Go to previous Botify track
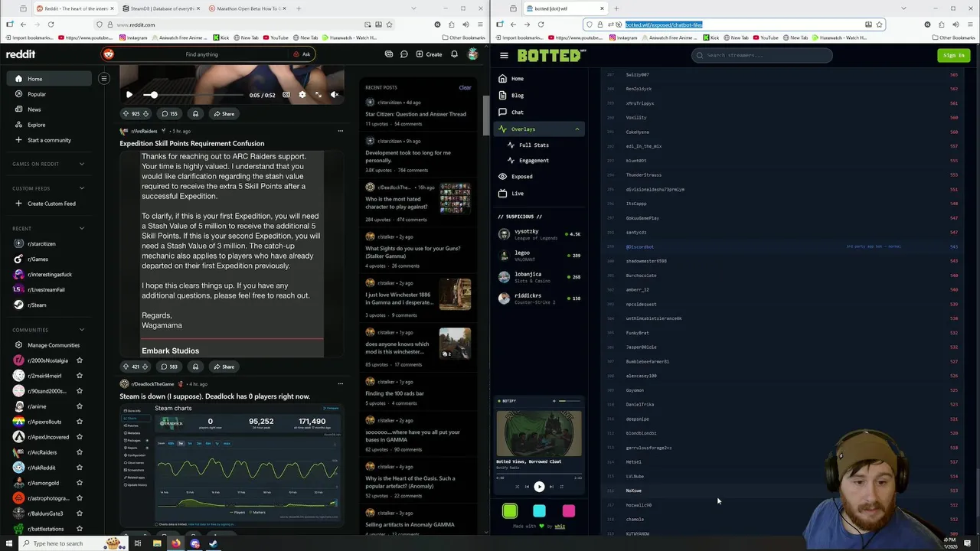This screenshot has width=980, height=551. 528,487
